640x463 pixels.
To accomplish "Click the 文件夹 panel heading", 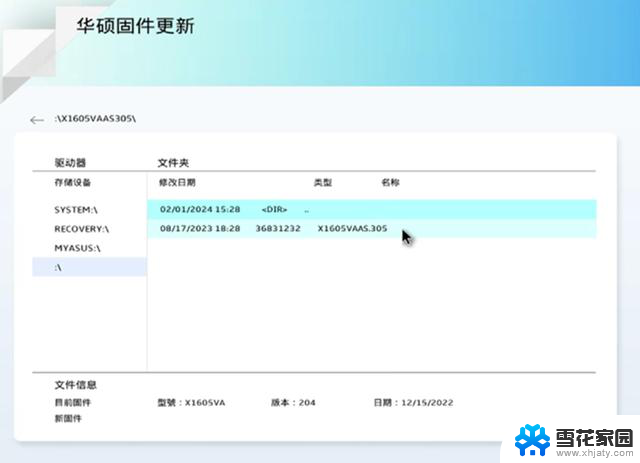I will 173,163.
